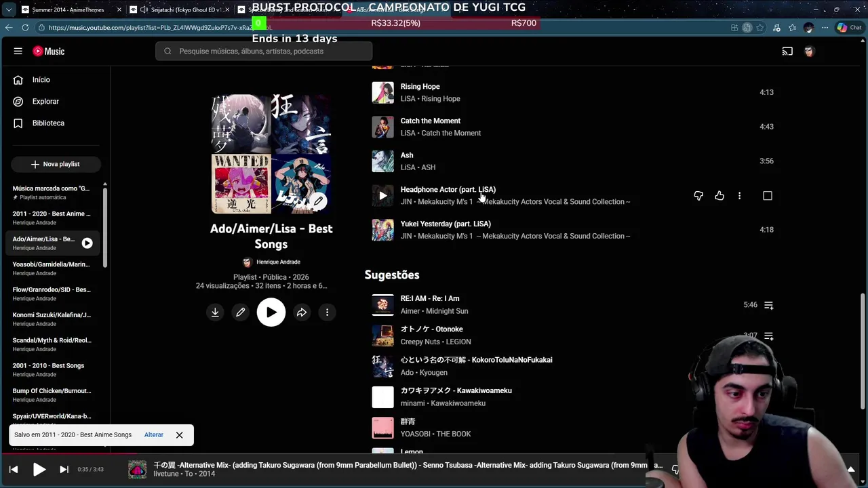
Task: Edit the playlist with the pencil icon under the title
Action: pos(240,312)
